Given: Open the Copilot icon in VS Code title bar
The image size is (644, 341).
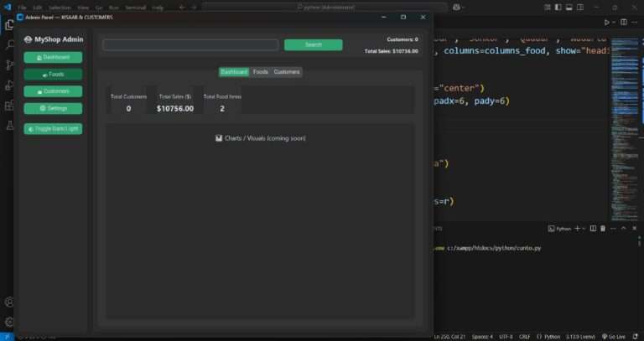Looking at the screenshot, I should tap(456, 7).
